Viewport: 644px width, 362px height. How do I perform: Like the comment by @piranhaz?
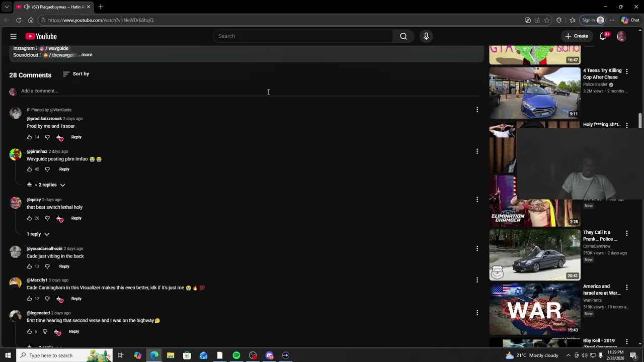click(29, 169)
